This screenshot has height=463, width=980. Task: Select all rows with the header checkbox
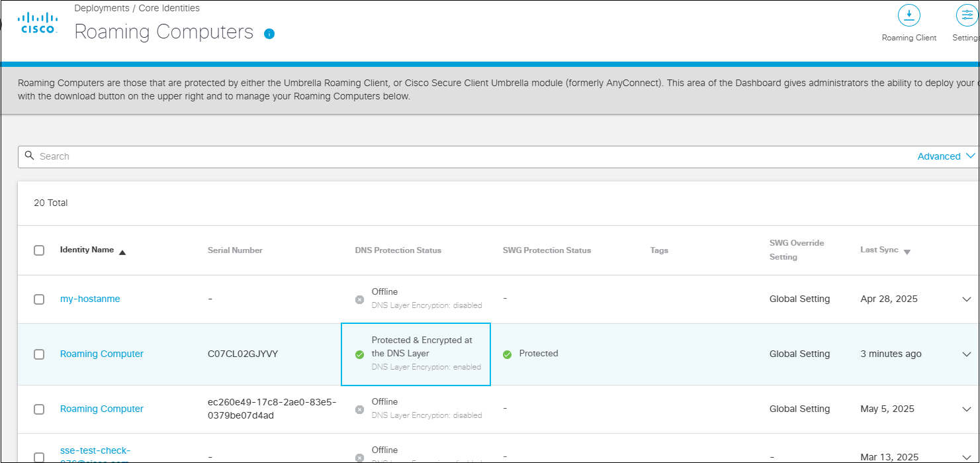click(39, 250)
